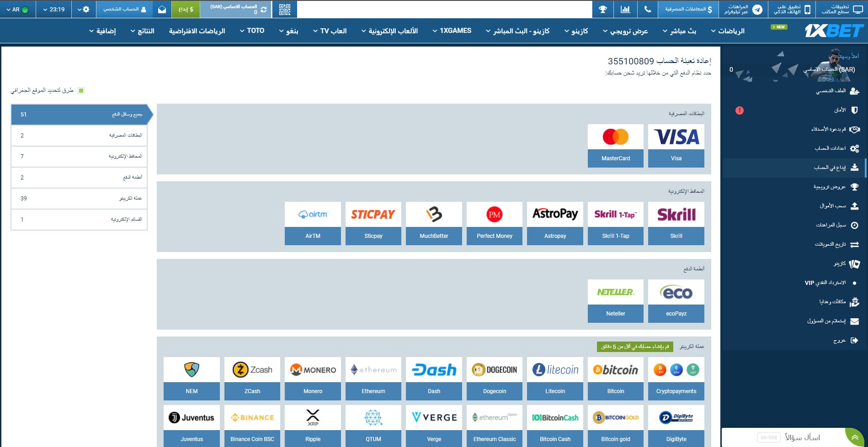The image size is (868, 447).
Task: Open security (الأمان) sidebar item
Action: tap(794, 110)
